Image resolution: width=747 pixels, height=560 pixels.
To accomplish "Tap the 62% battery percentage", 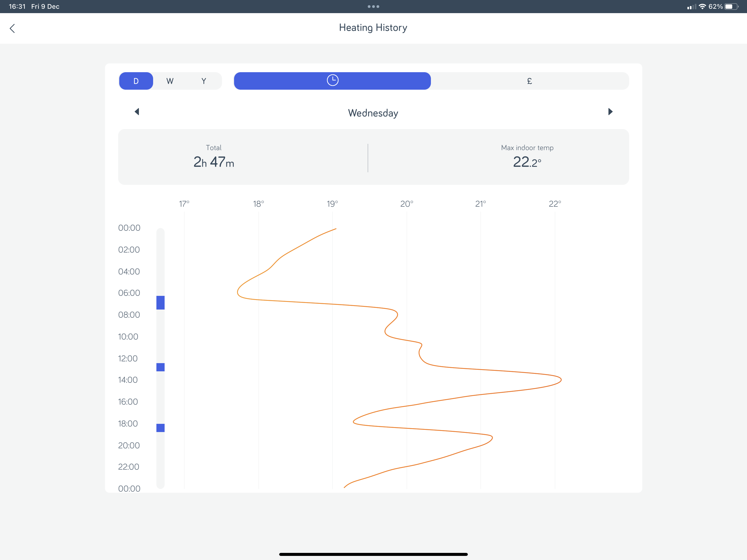I will click(715, 6).
